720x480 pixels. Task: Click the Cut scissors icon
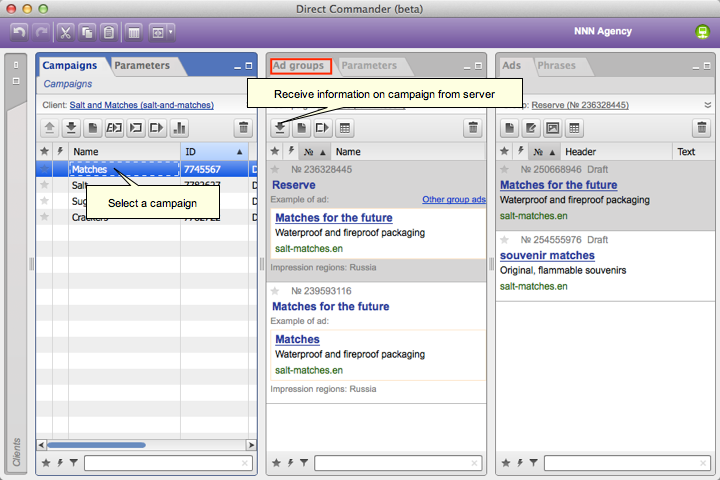(65, 32)
